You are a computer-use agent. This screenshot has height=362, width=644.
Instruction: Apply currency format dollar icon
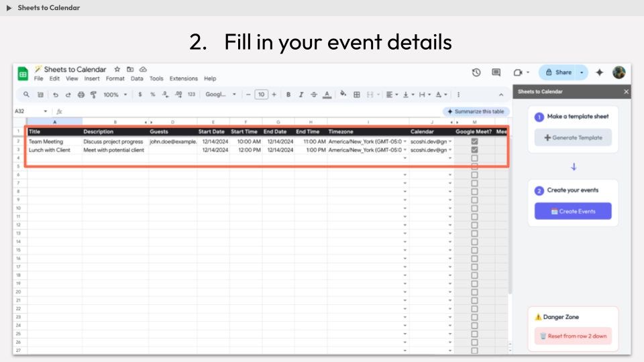(140, 95)
